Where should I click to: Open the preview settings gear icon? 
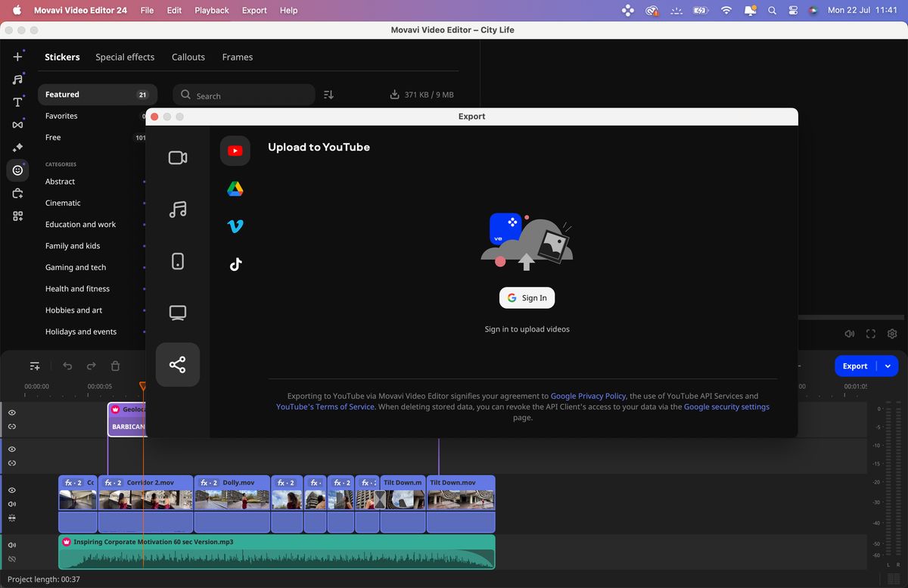pos(891,333)
